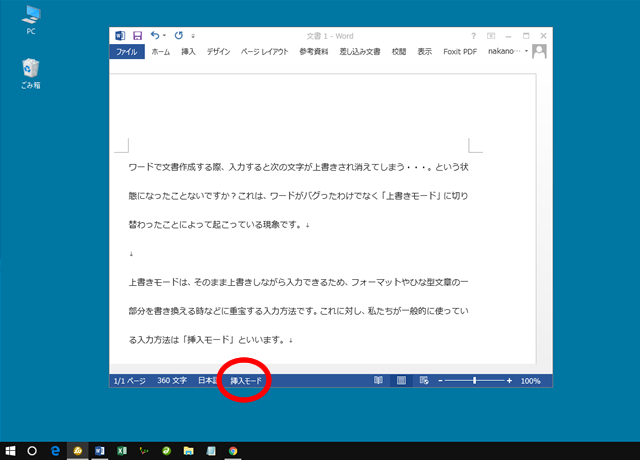
Task: Switch to Web Layout view icon
Action: point(424,381)
